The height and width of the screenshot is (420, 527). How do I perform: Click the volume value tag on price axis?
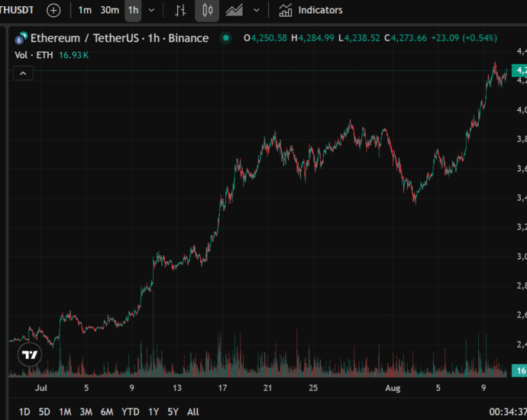tap(519, 370)
